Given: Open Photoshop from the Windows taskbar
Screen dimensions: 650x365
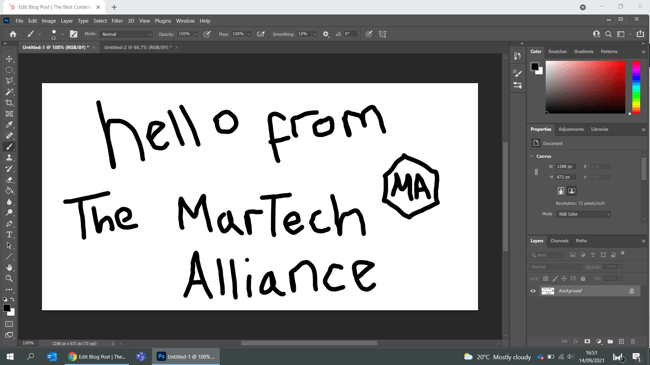Looking at the screenshot, I should point(186,356).
